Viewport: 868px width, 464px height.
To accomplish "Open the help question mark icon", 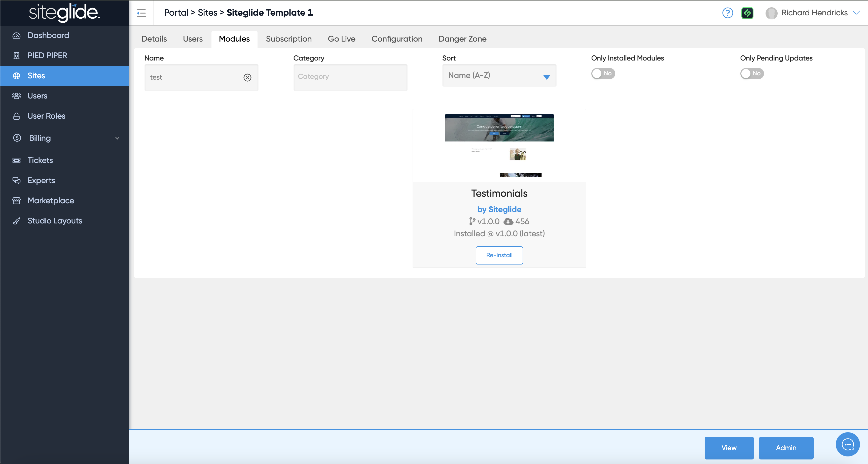I will point(728,13).
